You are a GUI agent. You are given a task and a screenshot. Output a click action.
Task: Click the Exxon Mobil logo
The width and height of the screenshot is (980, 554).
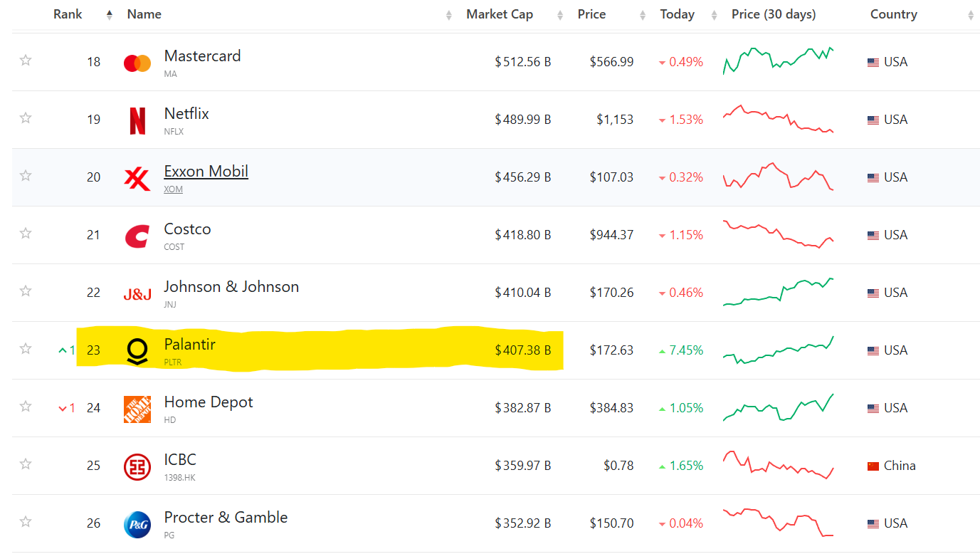click(x=137, y=178)
